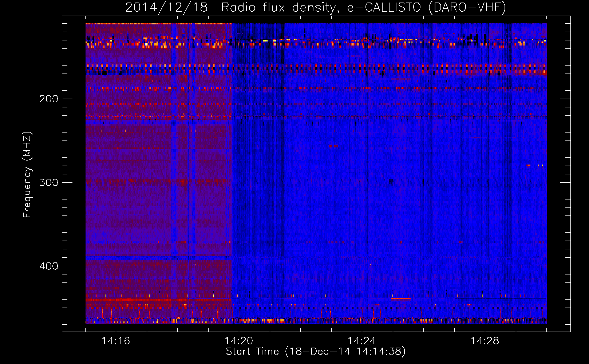Click the 200 frequency tick label

click(49, 99)
